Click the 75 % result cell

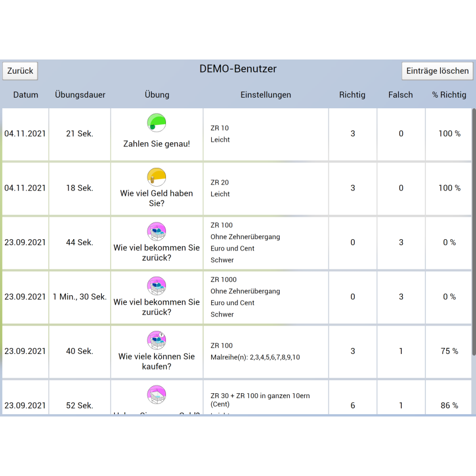(x=449, y=351)
